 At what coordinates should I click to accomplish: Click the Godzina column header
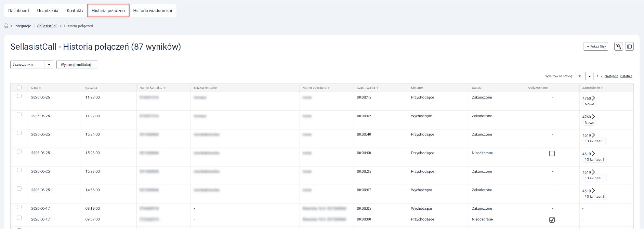(x=91, y=88)
